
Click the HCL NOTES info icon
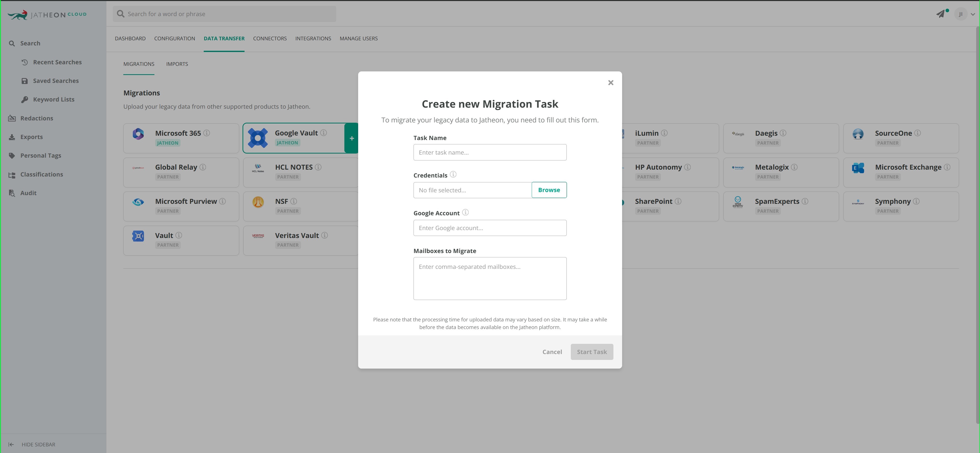tap(318, 167)
